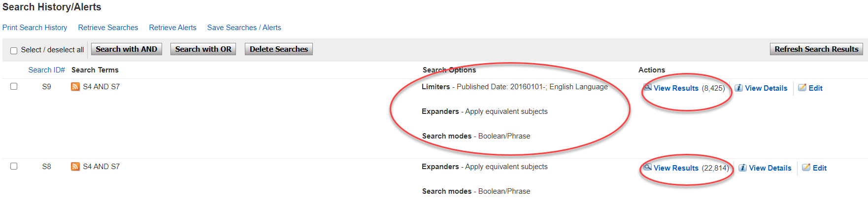Check the box for search S9
The image size is (868, 211).
[x=14, y=86]
